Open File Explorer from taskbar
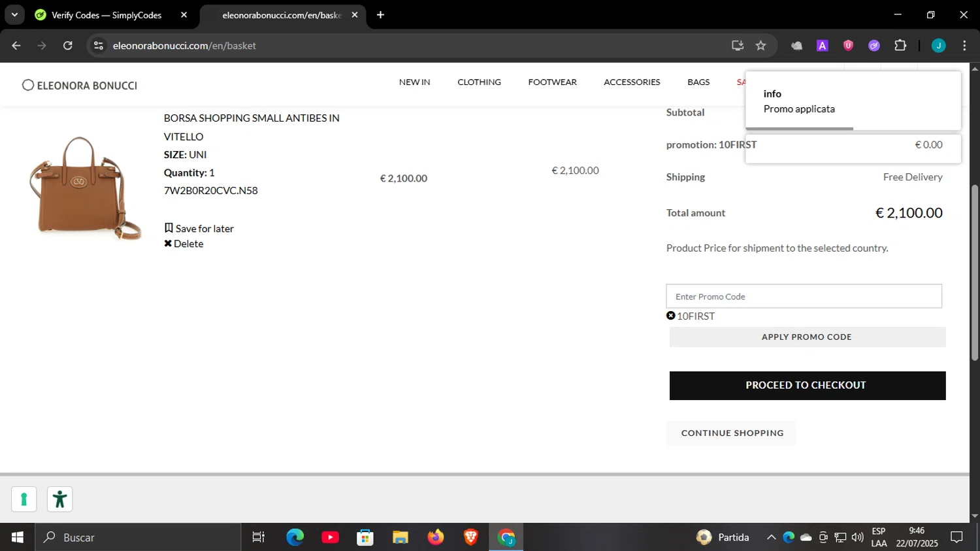 pyautogui.click(x=400, y=537)
